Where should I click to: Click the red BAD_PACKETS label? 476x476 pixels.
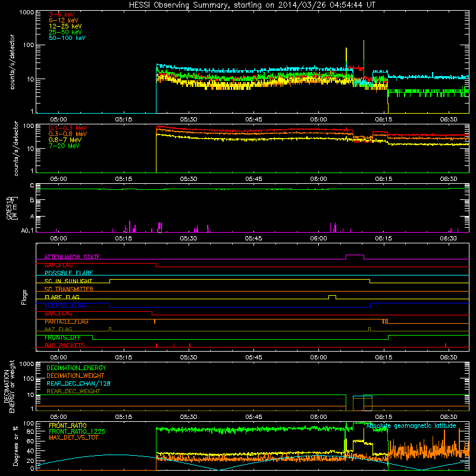tap(65, 345)
